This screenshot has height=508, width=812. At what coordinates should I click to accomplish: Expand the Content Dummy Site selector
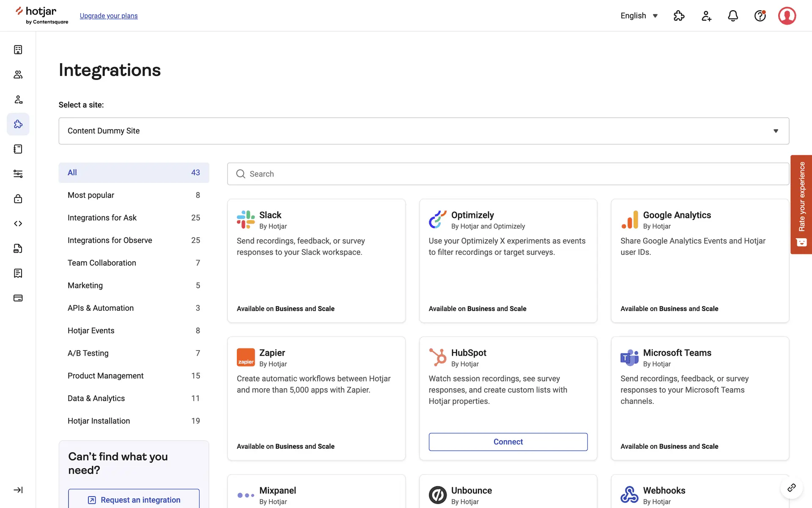(x=424, y=131)
